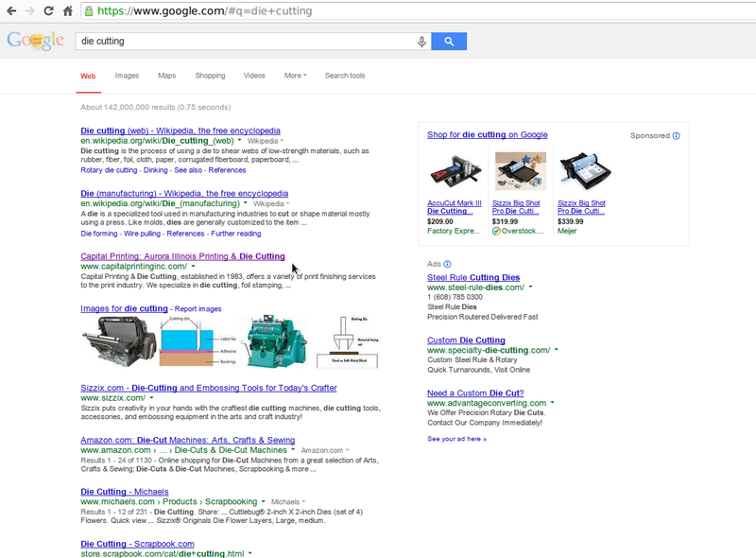This screenshot has height=558, width=756.
Task: Expand arrow beside www.capitalprintinginc.com
Action: click(x=194, y=266)
